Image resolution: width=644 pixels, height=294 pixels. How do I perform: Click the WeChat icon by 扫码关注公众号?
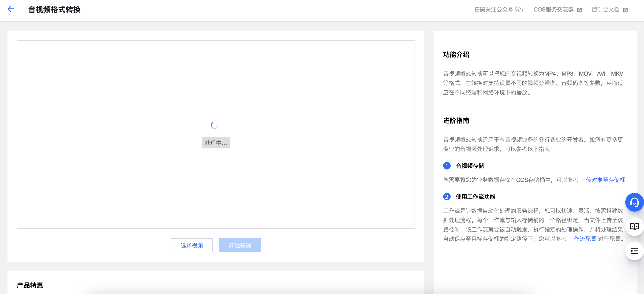point(519,10)
